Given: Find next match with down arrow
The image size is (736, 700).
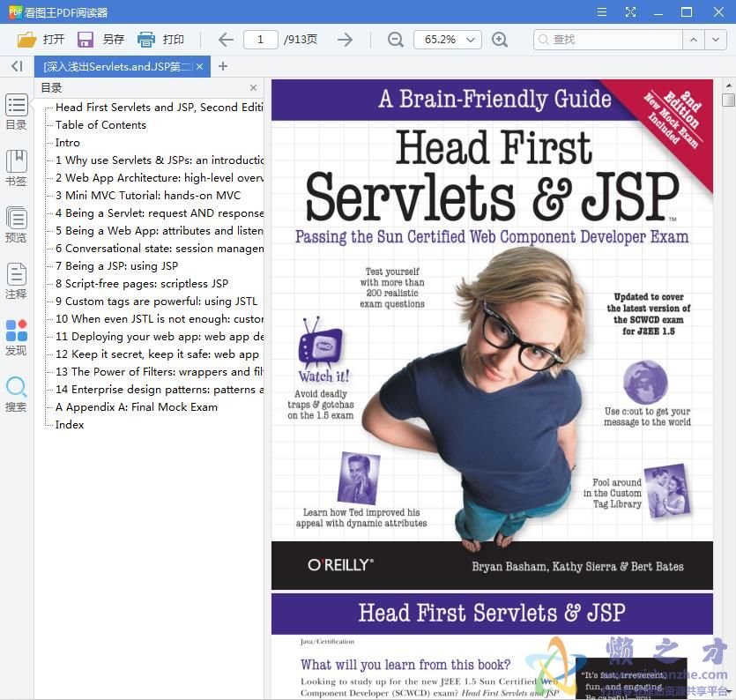Looking at the screenshot, I should (x=716, y=40).
